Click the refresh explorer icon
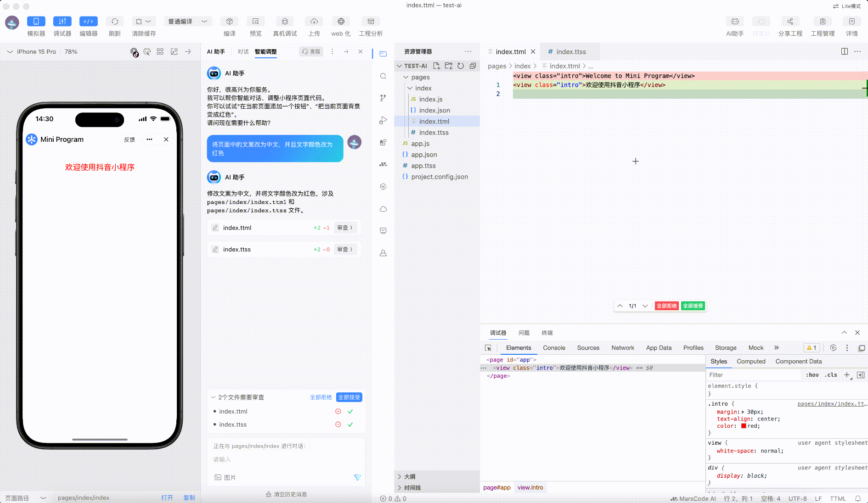868x503 pixels. pyautogui.click(x=461, y=66)
